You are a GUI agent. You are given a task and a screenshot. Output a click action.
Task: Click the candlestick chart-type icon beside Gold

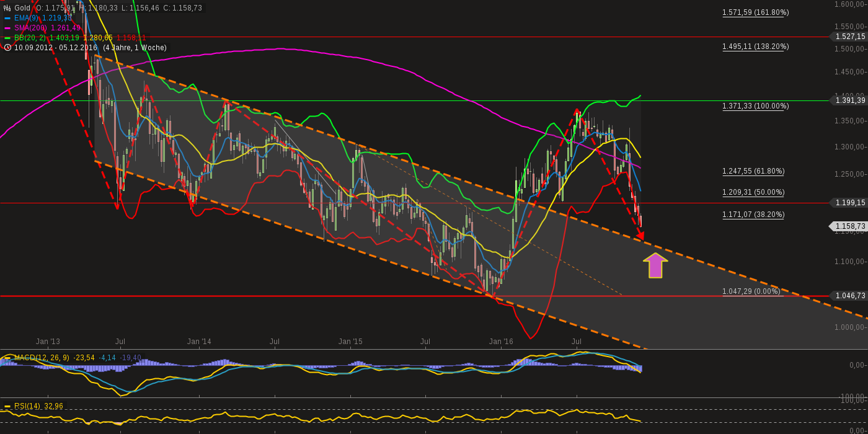[x=7, y=8]
